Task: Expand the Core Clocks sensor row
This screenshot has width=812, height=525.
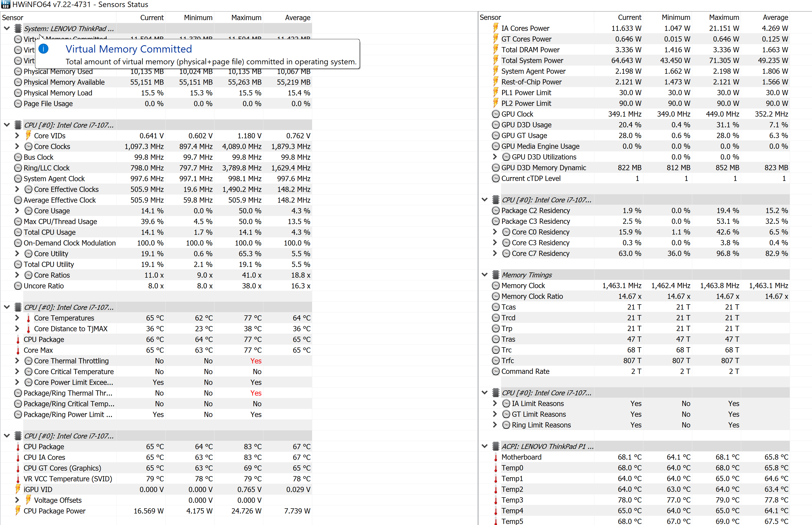Action: (17, 146)
